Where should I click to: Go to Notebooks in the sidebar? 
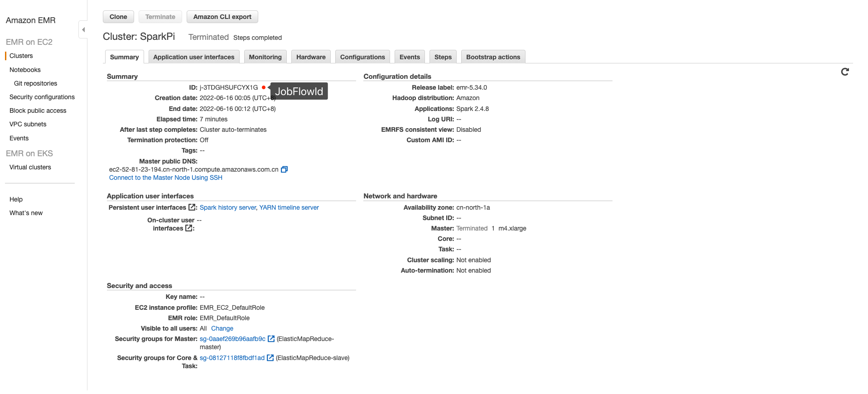pyautogui.click(x=25, y=70)
